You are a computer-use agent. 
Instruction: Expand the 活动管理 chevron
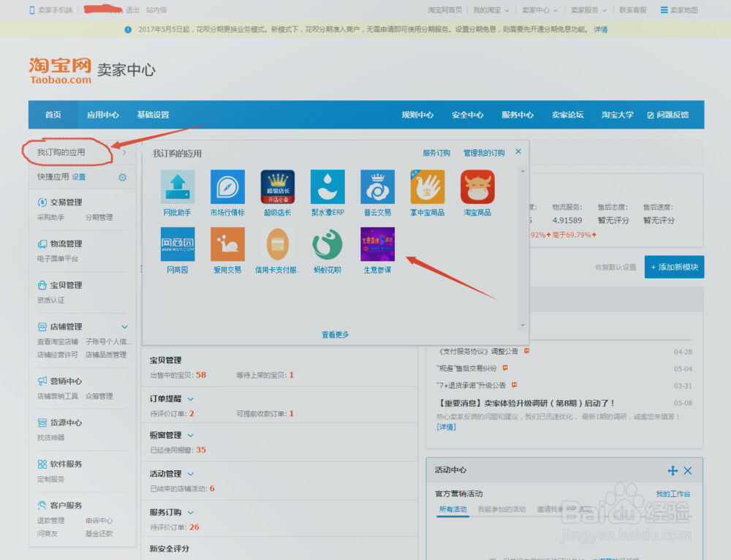pyautogui.click(x=191, y=474)
